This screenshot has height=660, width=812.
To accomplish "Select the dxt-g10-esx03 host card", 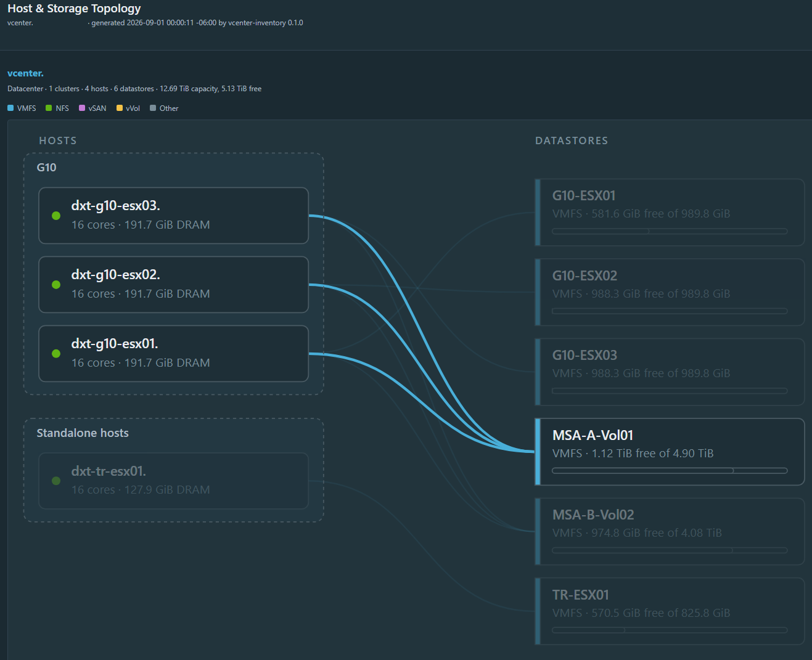I will tap(173, 216).
